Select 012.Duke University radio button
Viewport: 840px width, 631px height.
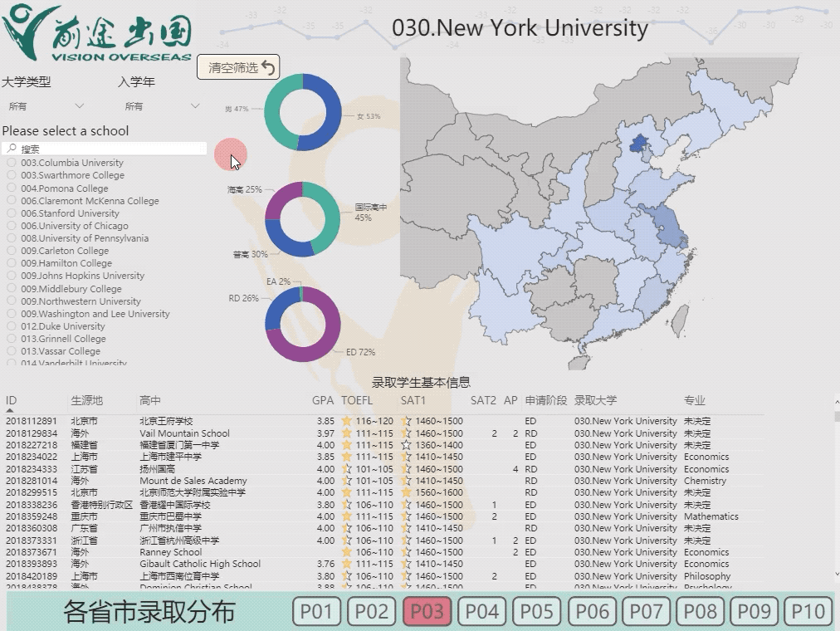12,326
